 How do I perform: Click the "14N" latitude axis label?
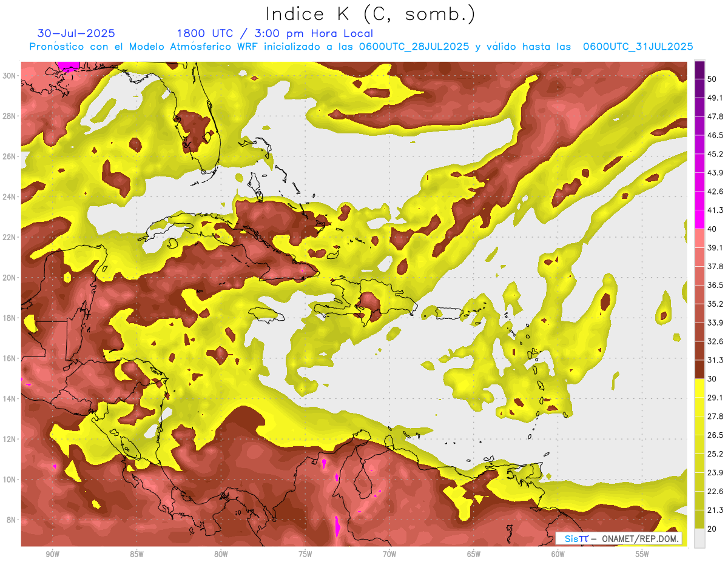10,399
